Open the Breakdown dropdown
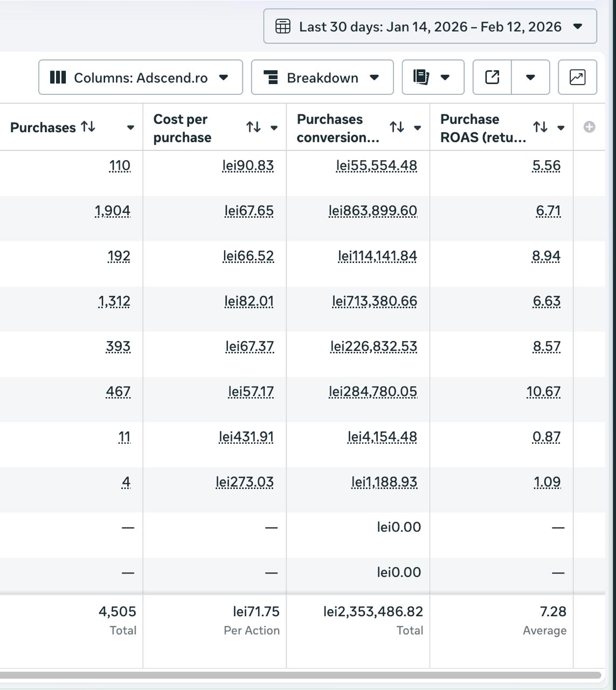 click(x=322, y=78)
